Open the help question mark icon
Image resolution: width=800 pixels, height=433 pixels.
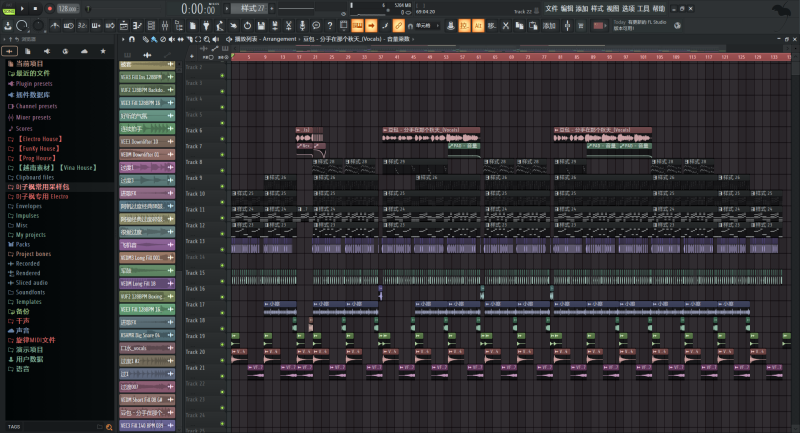click(x=330, y=25)
